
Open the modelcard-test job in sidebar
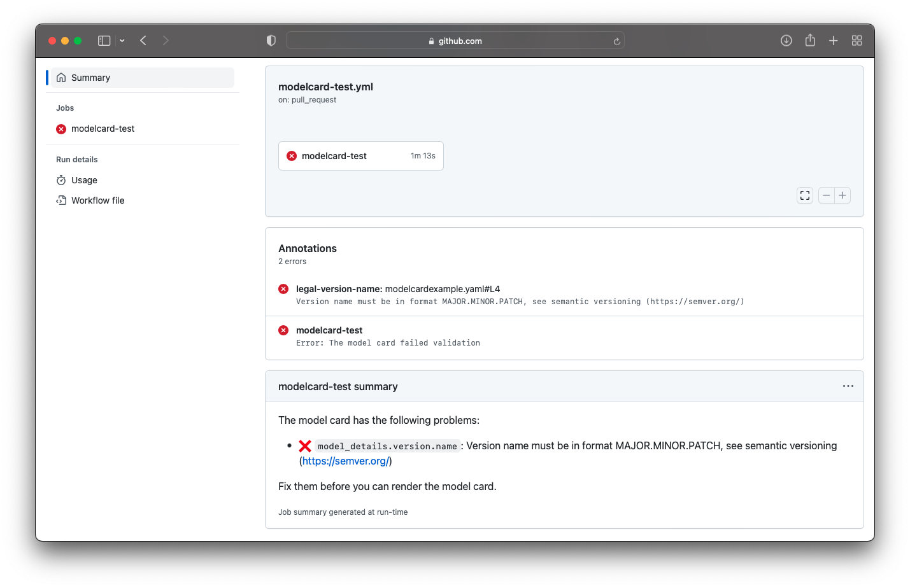tap(103, 129)
